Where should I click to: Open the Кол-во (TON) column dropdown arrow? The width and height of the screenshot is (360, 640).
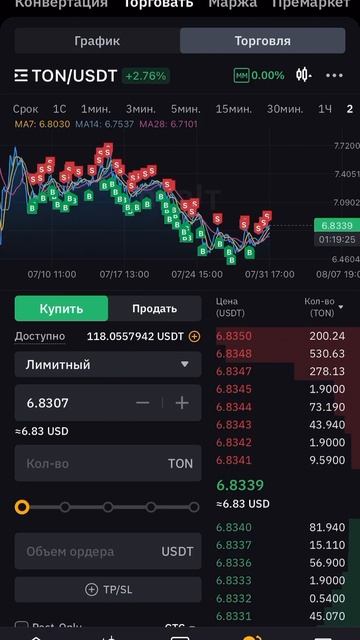341,307
